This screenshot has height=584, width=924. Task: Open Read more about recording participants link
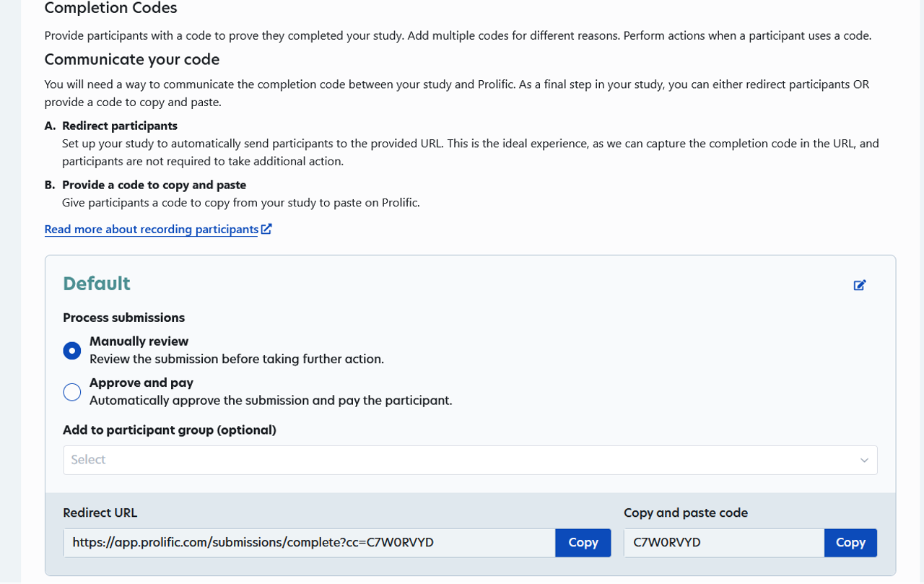point(151,230)
